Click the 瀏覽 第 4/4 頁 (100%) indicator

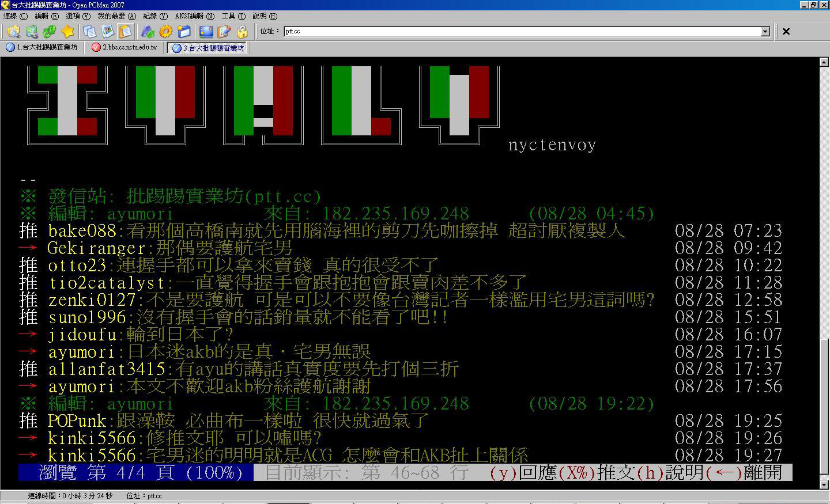[136, 473]
